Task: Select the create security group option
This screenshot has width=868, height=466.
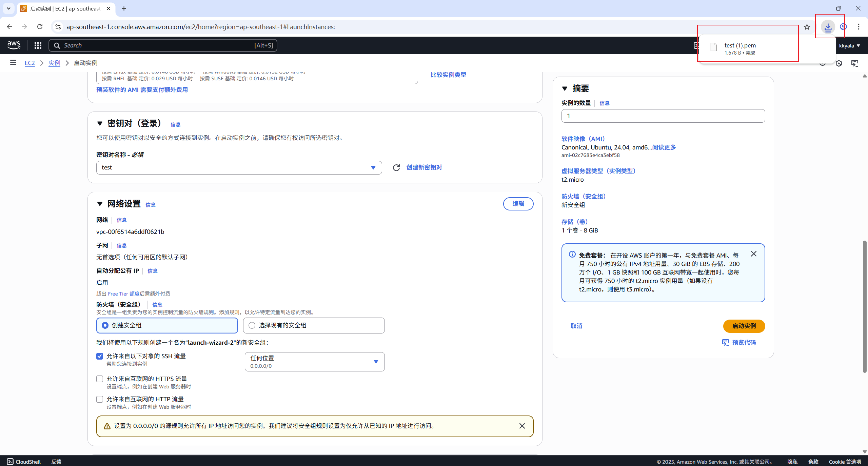Action: pos(167,325)
